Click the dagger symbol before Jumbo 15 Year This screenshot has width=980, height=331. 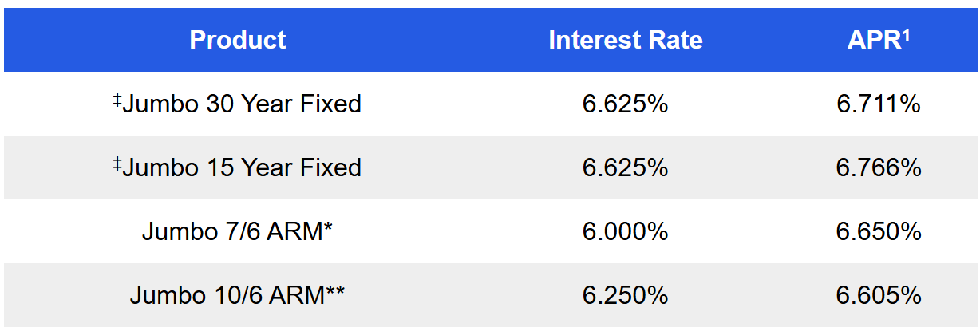117,164
